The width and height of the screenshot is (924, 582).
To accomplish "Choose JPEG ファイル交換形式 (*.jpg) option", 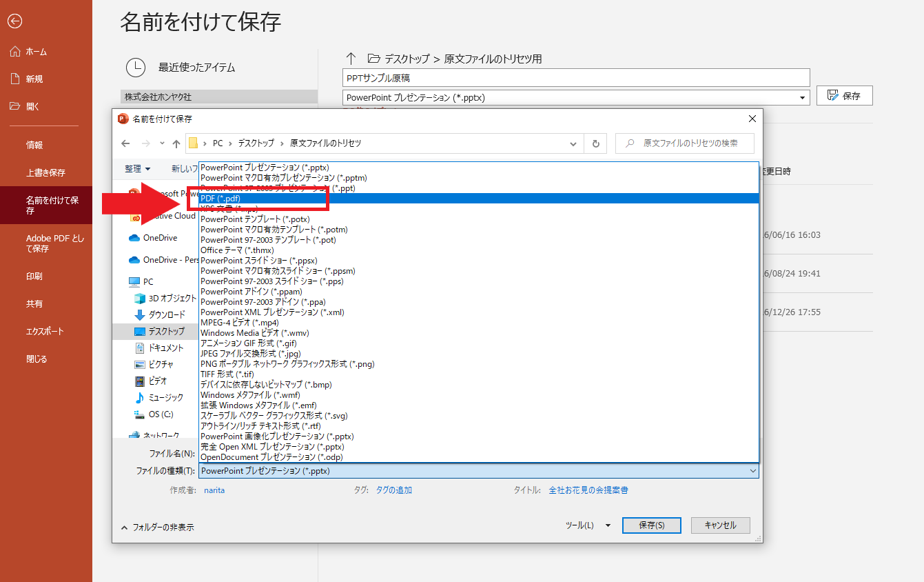I will click(479, 354).
